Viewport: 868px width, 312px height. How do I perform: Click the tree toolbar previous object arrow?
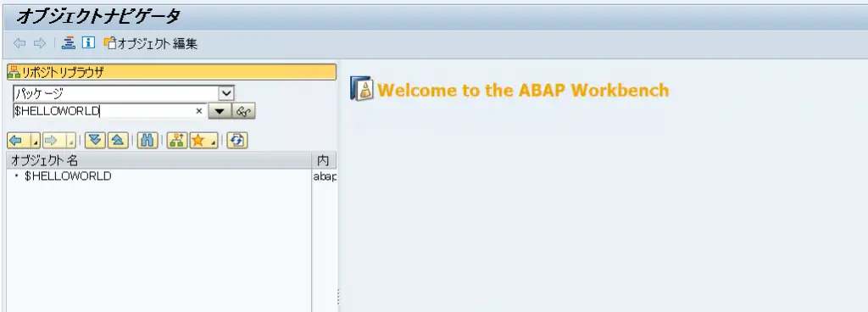pos(17,141)
